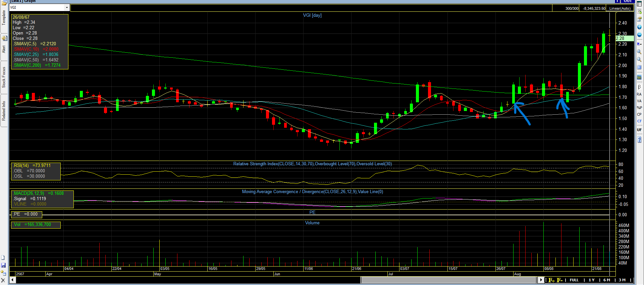
Task: Click the Vol value label
Action: (x=32, y=224)
